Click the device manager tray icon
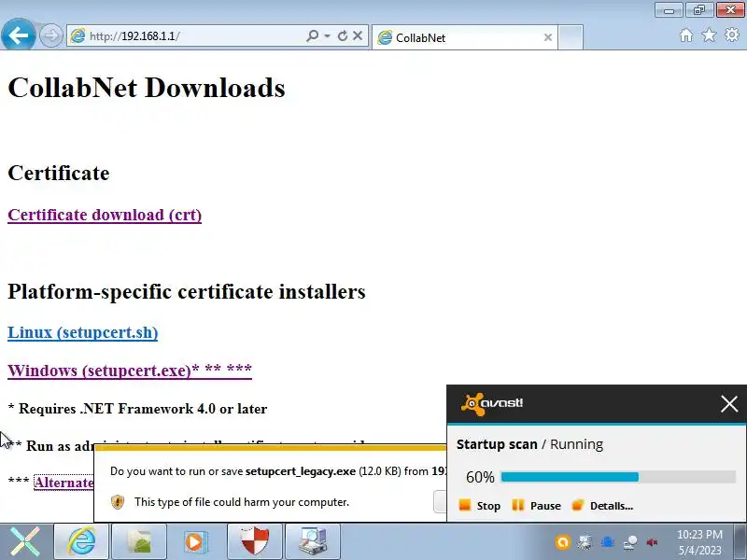 [585, 542]
